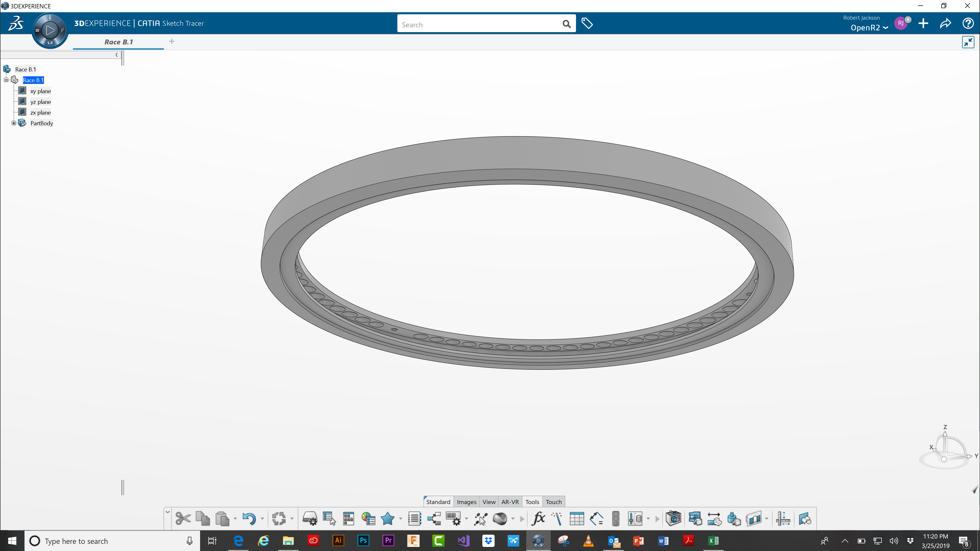Image resolution: width=980 pixels, height=551 pixels.
Task: Click the Add content plus button
Action: 923,23
